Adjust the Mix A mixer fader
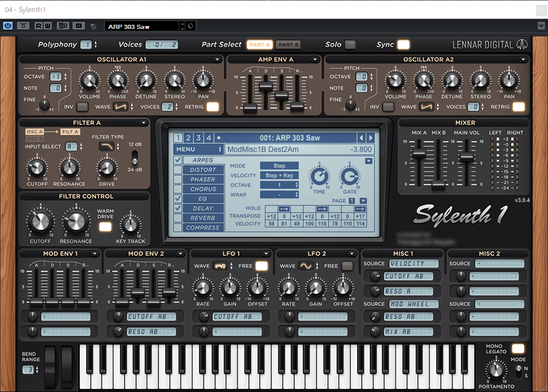 (418, 153)
